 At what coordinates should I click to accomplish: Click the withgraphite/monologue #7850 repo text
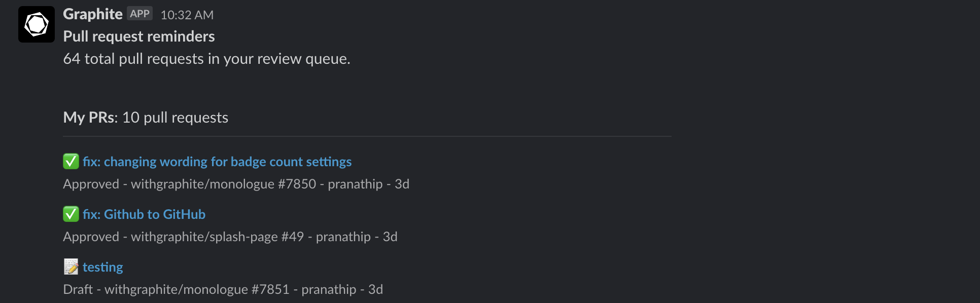point(224,184)
